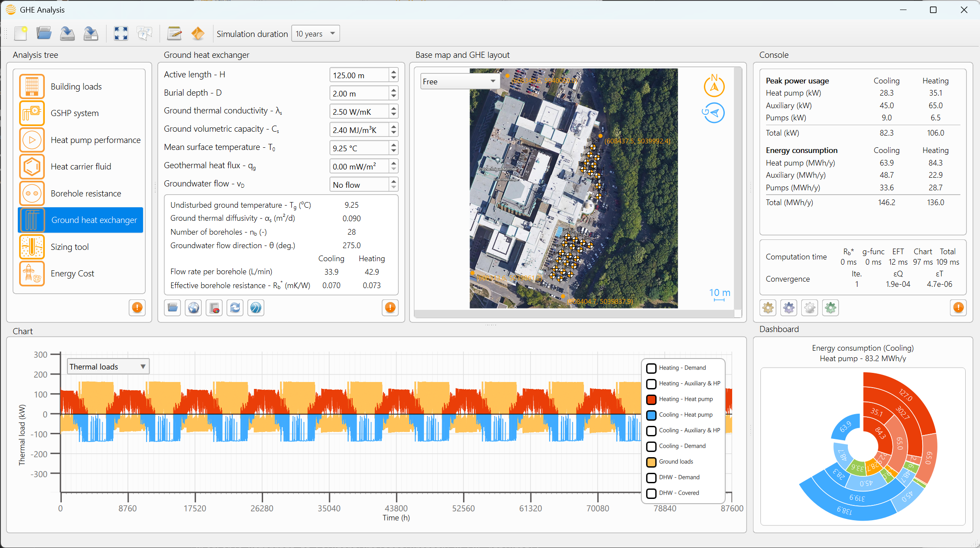The image size is (980, 548).
Task: Enable the DHW - Covered series
Action: (651, 493)
